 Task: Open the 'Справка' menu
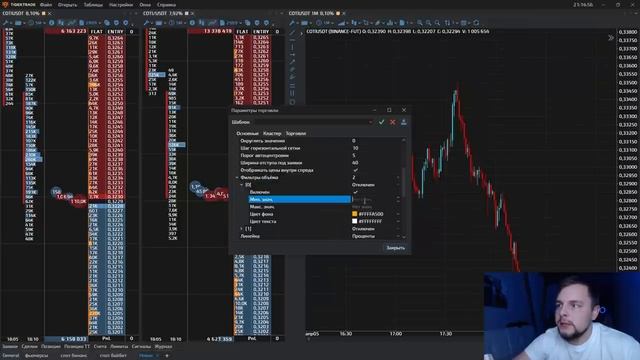167,5
